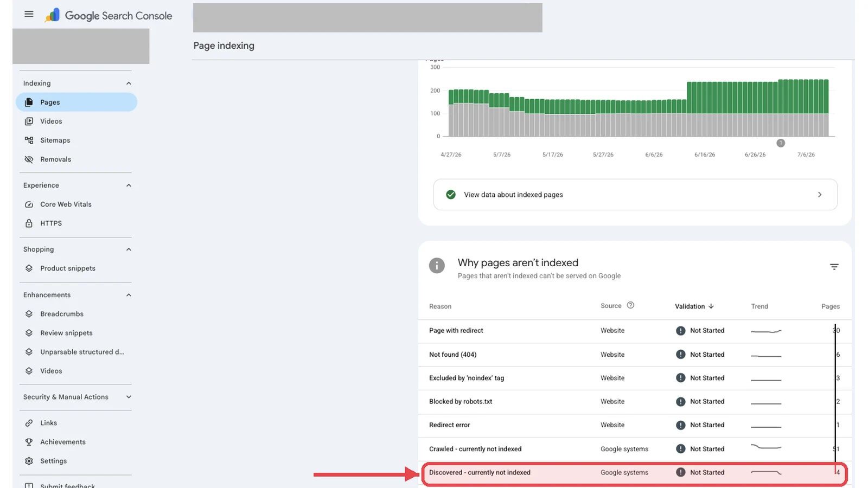Open Excluded by 'noindex' tag row
This screenshot has width=868, height=488.
pyautogui.click(x=634, y=378)
